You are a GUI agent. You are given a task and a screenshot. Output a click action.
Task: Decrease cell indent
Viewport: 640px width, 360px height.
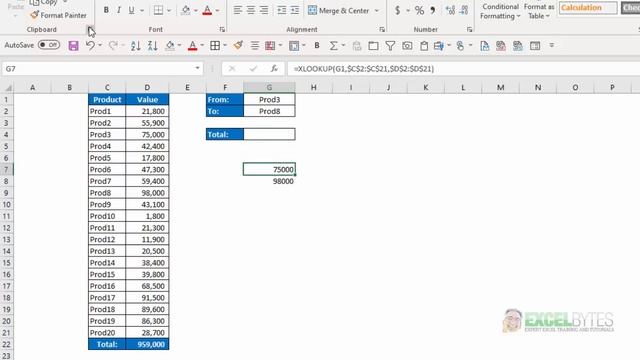click(281, 10)
